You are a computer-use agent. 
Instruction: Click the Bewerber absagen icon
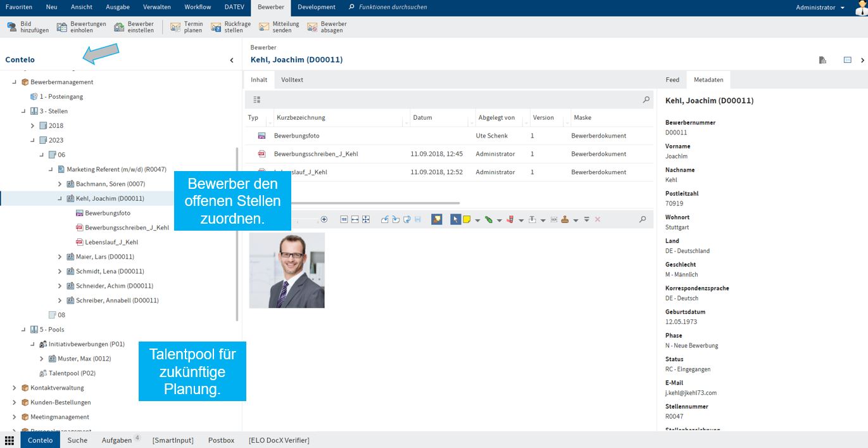point(312,27)
